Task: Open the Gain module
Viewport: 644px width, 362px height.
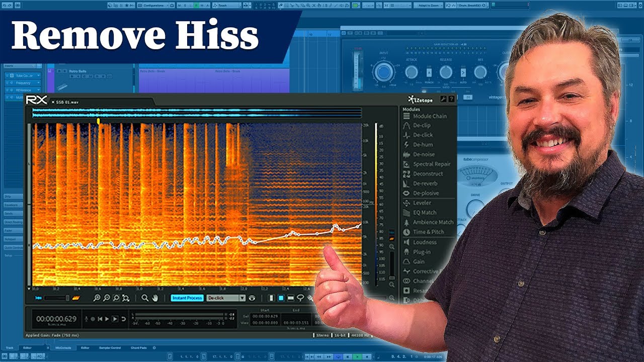Action: point(414,261)
